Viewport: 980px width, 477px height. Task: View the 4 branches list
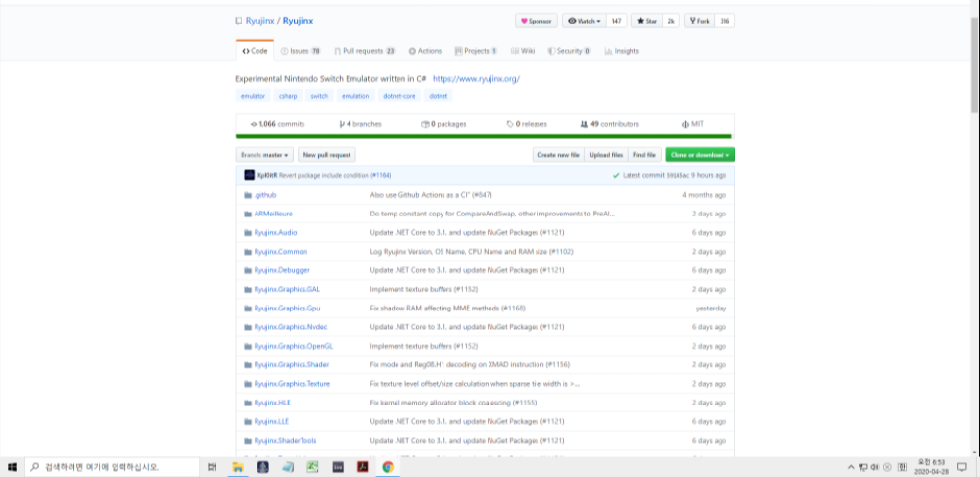(360, 124)
